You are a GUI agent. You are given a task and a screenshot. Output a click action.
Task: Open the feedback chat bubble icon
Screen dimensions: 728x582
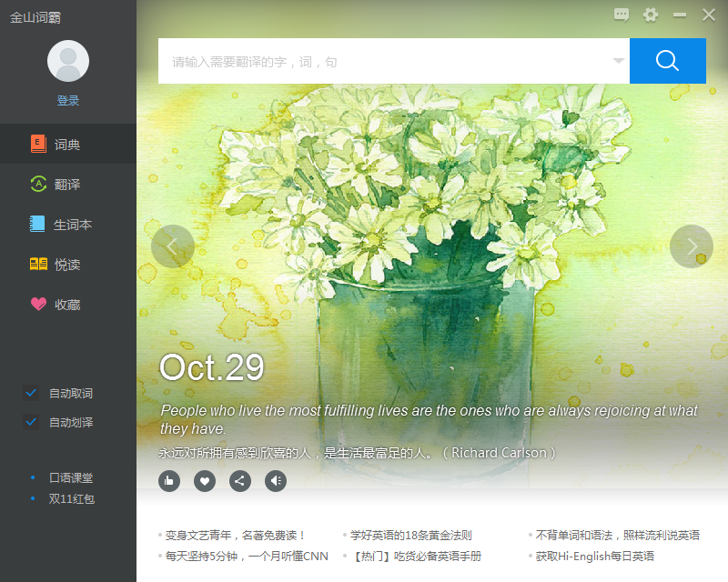coord(622,15)
